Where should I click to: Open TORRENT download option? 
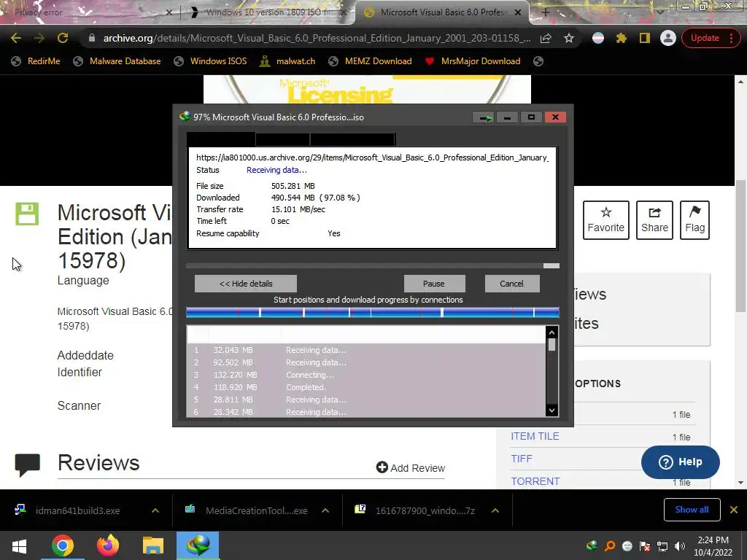point(535,481)
